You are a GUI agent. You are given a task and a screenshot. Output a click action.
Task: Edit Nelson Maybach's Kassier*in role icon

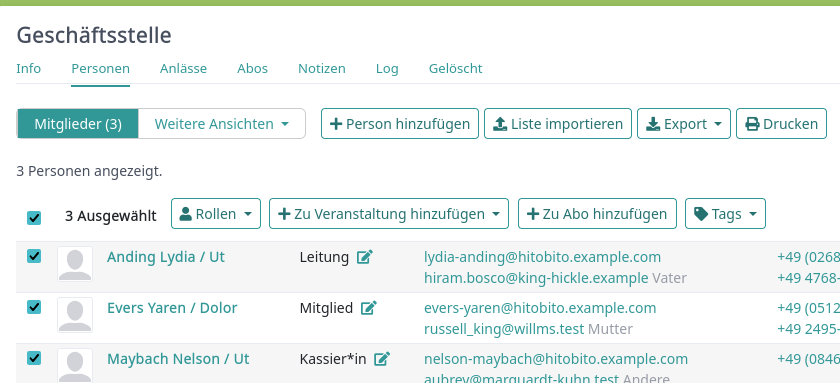[x=382, y=359]
